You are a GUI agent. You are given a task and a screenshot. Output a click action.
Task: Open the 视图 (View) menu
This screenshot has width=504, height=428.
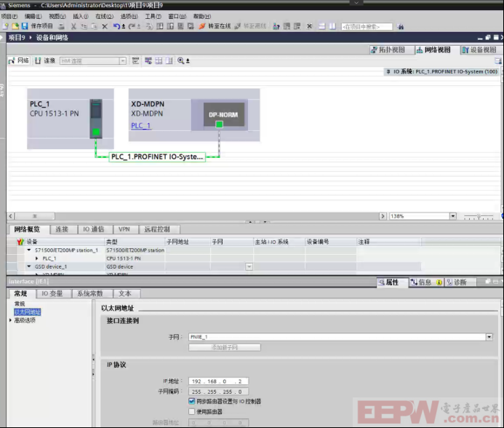click(x=57, y=17)
